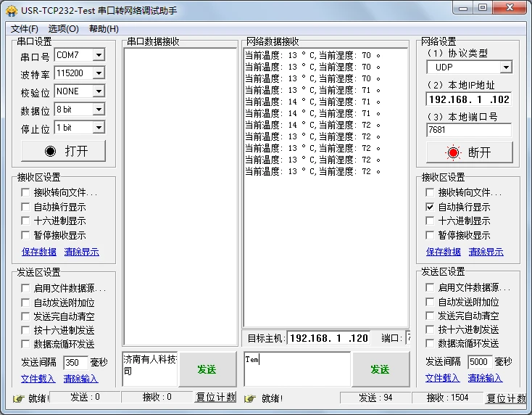
Task: Click serial status 发送 : 0 counter
Action: coord(85,397)
